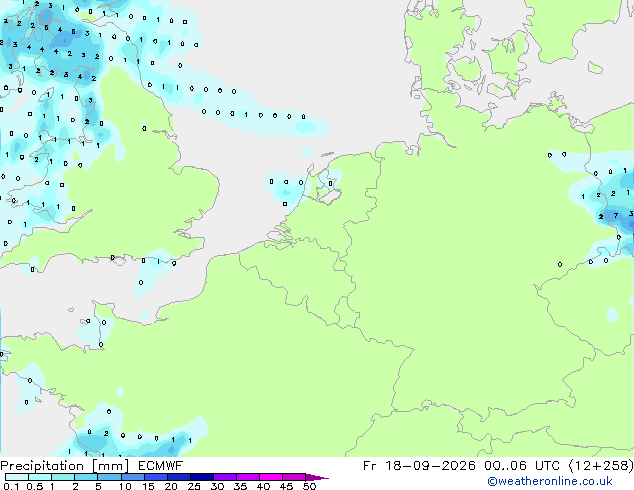This screenshot has height=490, width=634.
Task: Select the 'ECMWF' model label
Action: pos(161,466)
